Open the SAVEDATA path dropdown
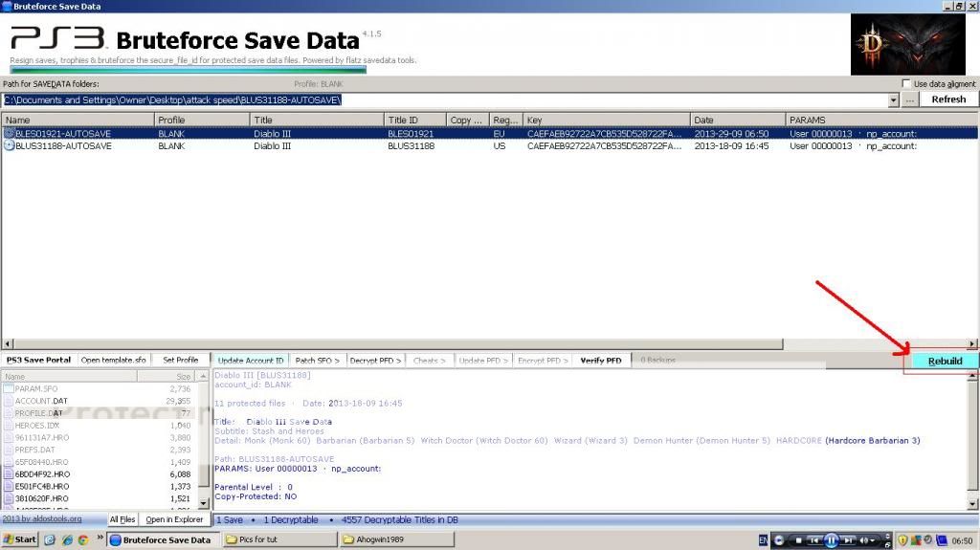 click(x=894, y=99)
